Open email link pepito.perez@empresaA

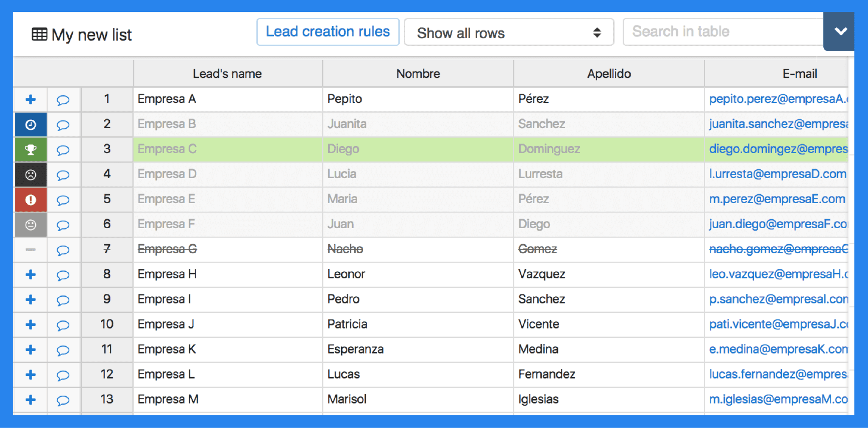click(779, 99)
